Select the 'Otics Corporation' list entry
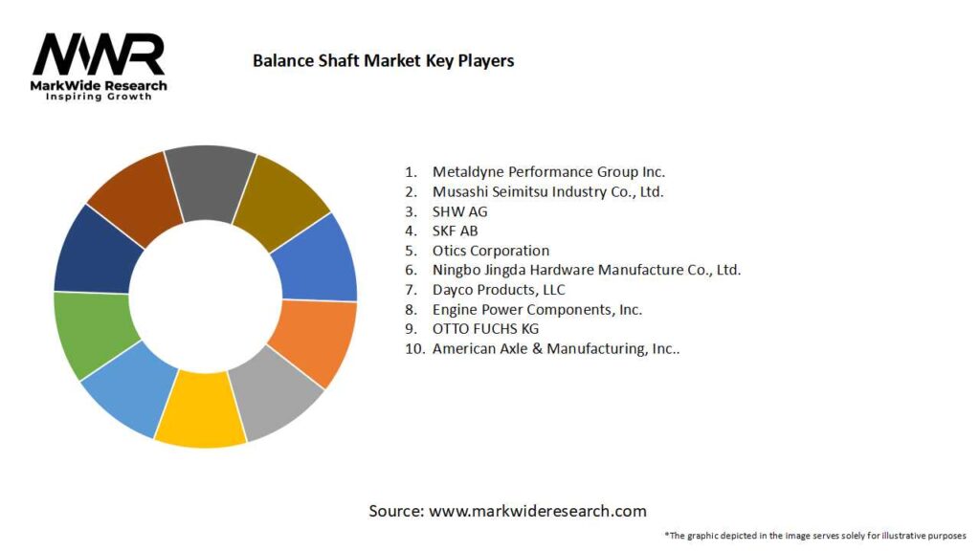This screenshot has width=980, height=551. pyautogui.click(x=491, y=251)
